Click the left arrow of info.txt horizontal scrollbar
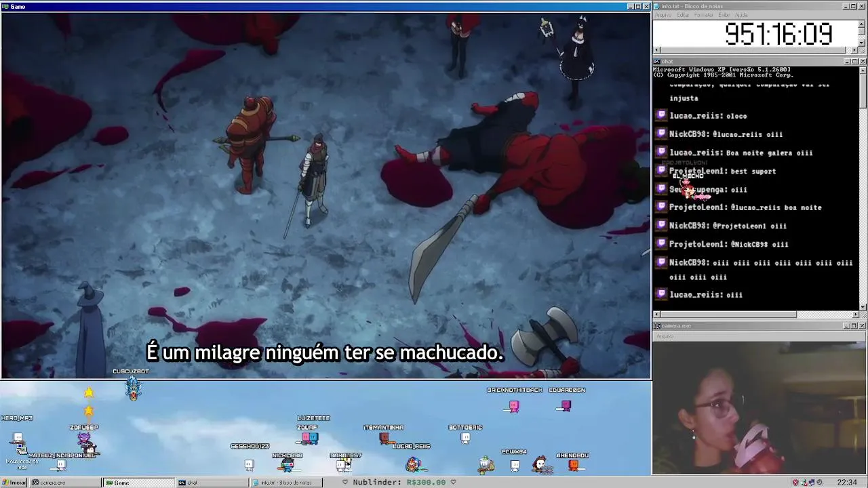The width and height of the screenshot is (868, 488). tap(656, 50)
